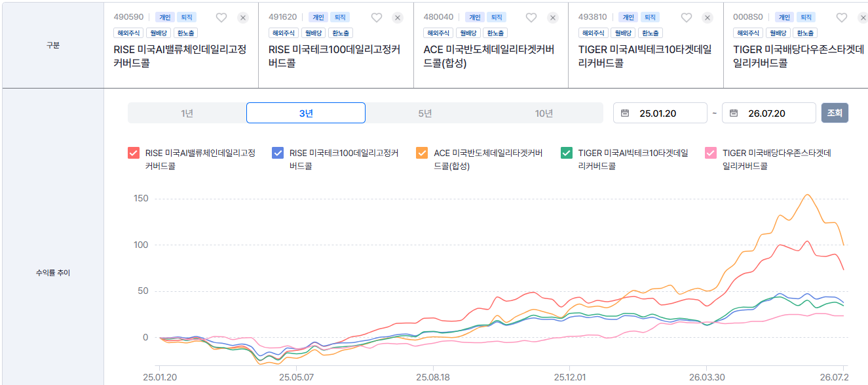Edit the end date field 26.07.20
The height and width of the screenshot is (385, 868).
769,113
